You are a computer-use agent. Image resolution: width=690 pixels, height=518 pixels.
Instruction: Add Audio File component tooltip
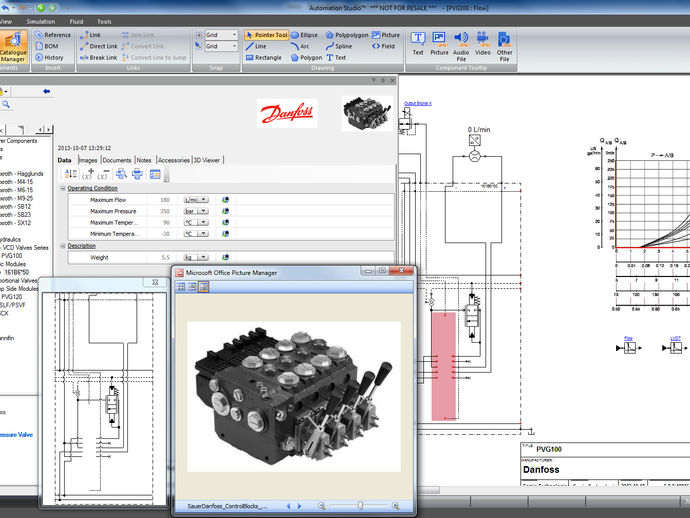click(x=461, y=46)
